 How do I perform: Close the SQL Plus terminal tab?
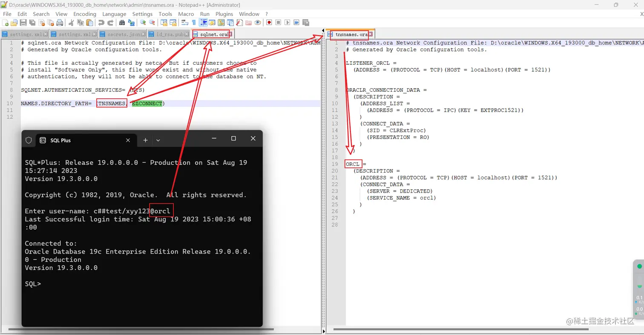128,140
